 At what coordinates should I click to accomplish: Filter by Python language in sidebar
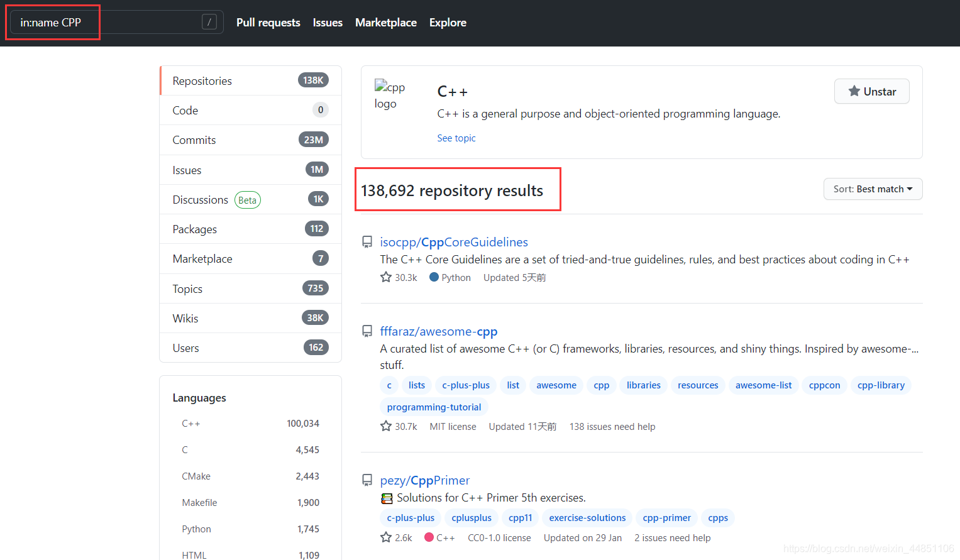(251, 529)
